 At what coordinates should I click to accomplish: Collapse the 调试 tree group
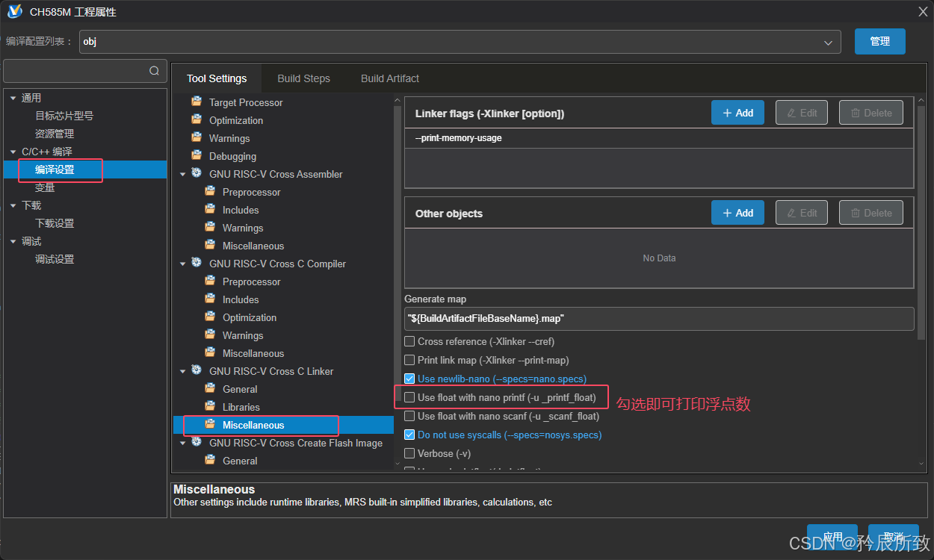pos(13,241)
